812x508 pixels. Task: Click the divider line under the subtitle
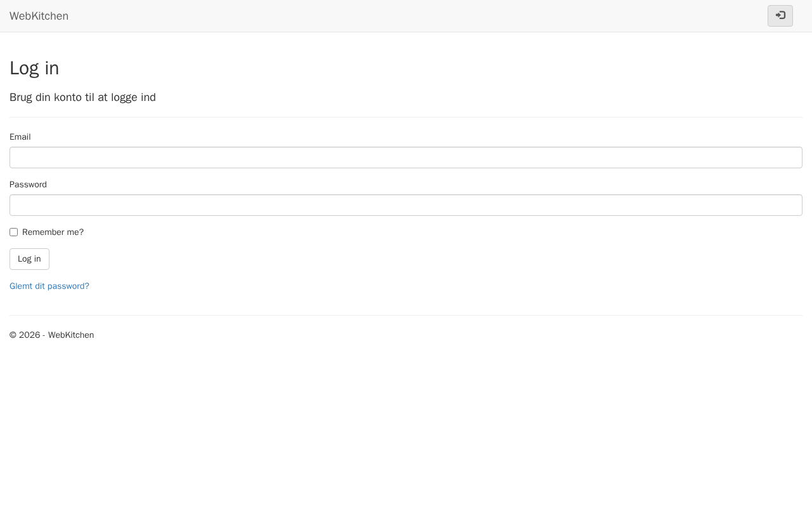point(406,117)
